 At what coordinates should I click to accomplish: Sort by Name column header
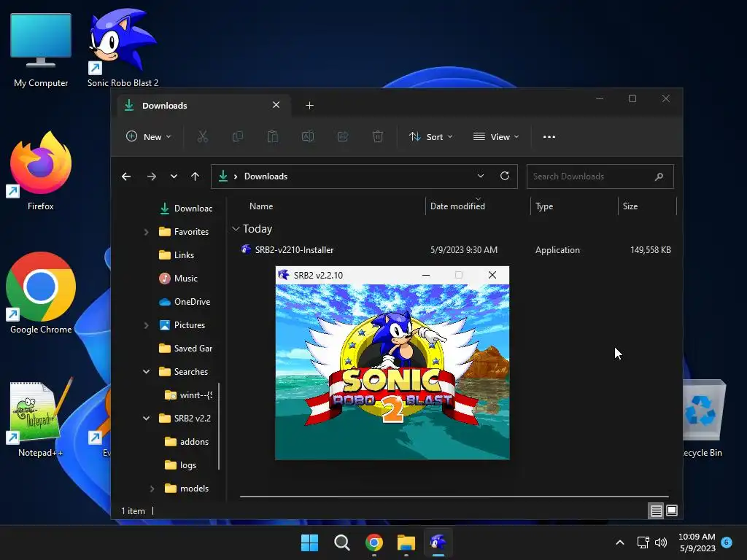pyautogui.click(x=261, y=206)
